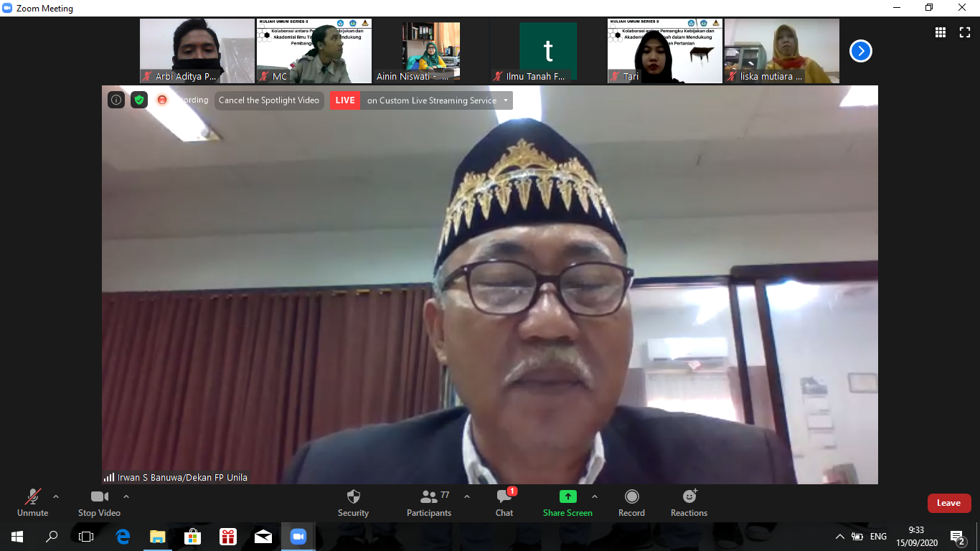
Task: Expand share screen options arrow
Action: tap(595, 496)
